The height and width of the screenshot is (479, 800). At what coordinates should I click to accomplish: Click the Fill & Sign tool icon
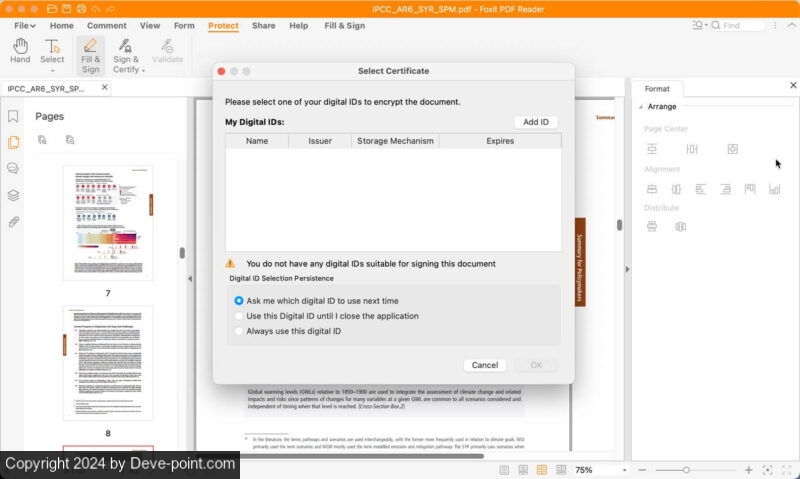[x=90, y=51]
